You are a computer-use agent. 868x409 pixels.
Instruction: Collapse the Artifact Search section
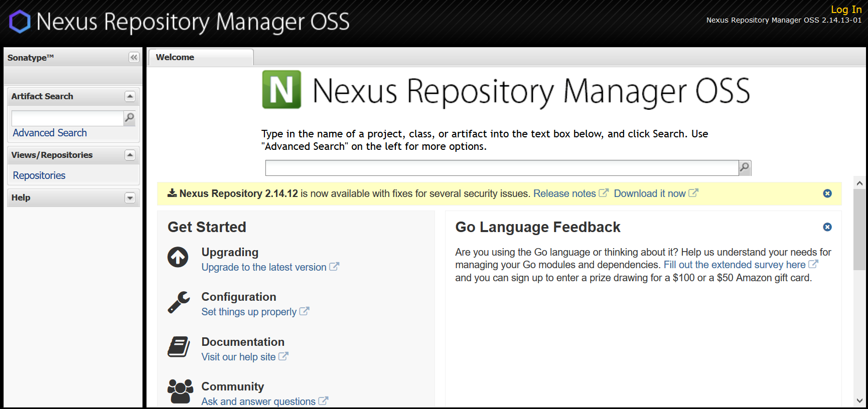coord(130,96)
